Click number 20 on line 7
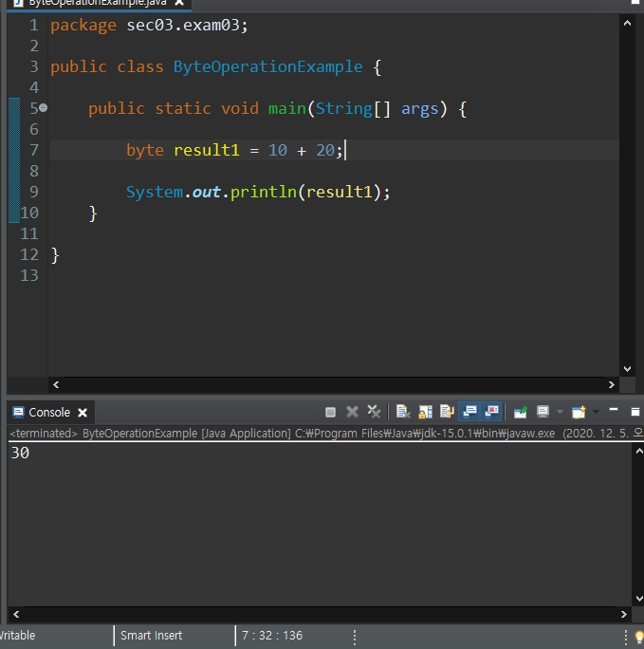The width and height of the screenshot is (644, 649). (325, 150)
